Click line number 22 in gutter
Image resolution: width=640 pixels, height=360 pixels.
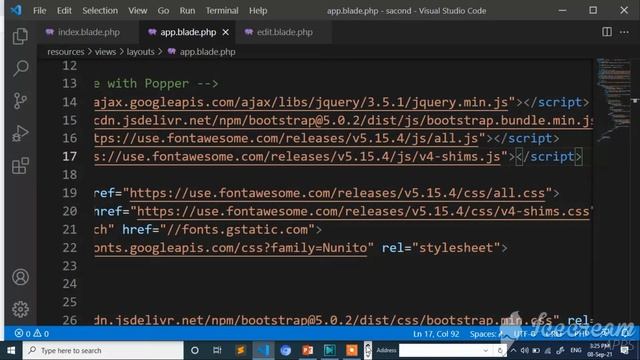[69, 248]
